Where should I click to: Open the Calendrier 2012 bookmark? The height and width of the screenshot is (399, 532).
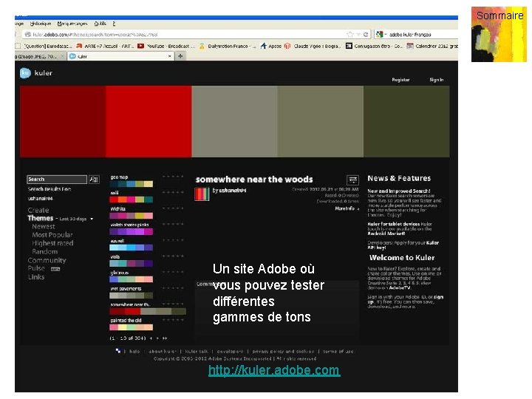(x=432, y=46)
